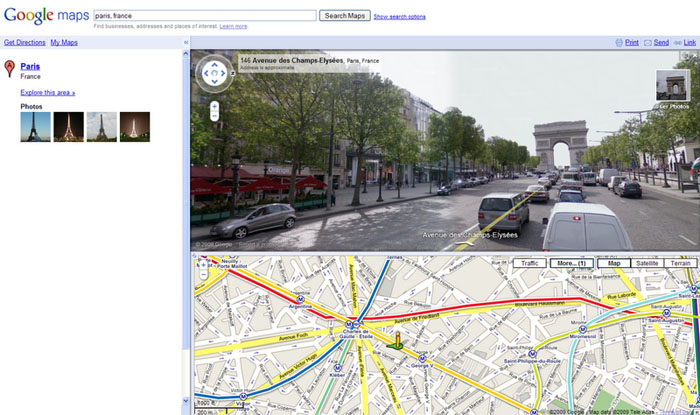Image resolution: width=700 pixels, height=415 pixels.
Task: Pan Street View up with the top arrow
Action: click(x=214, y=65)
